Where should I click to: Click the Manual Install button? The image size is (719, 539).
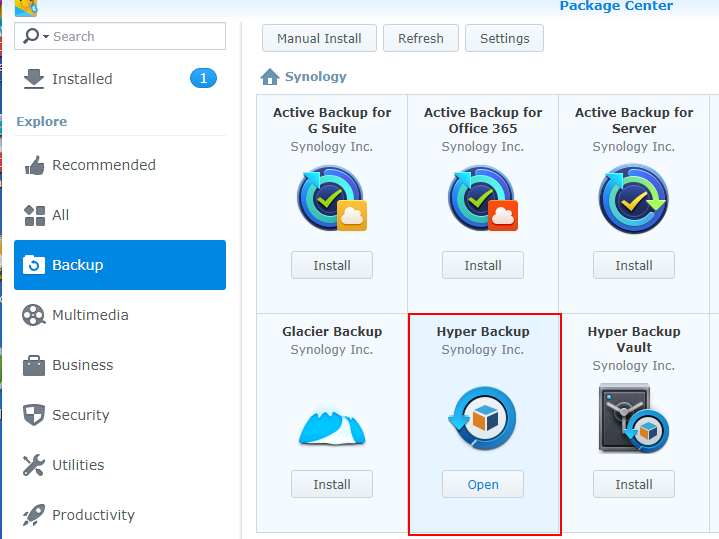[319, 38]
